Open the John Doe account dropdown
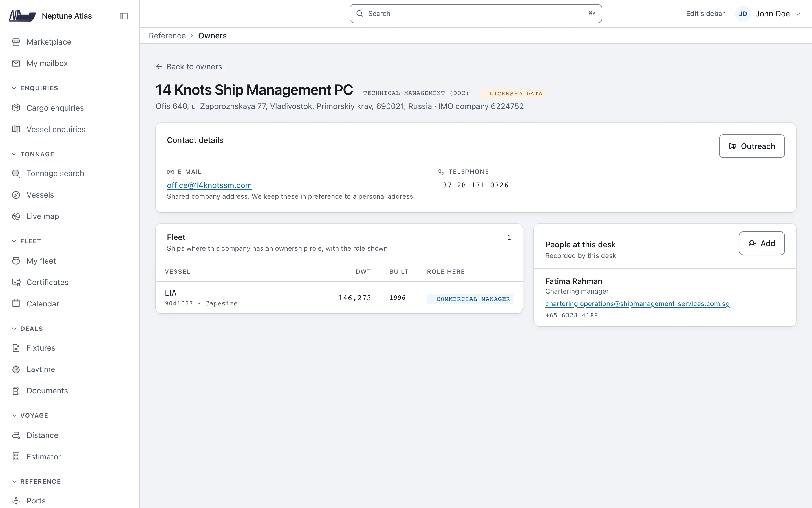The height and width of the screenshot is (508, 812). (768, 14)
